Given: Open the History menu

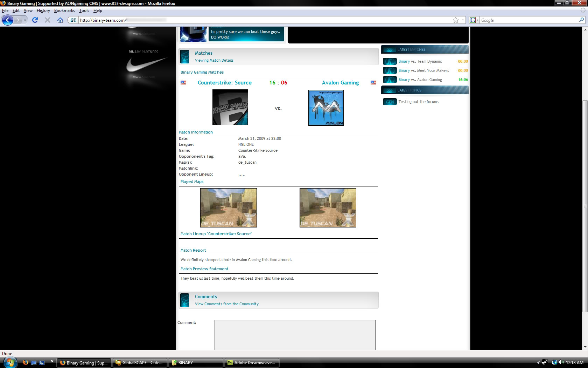Looking at the screenshot, I should tap(43, 11).
